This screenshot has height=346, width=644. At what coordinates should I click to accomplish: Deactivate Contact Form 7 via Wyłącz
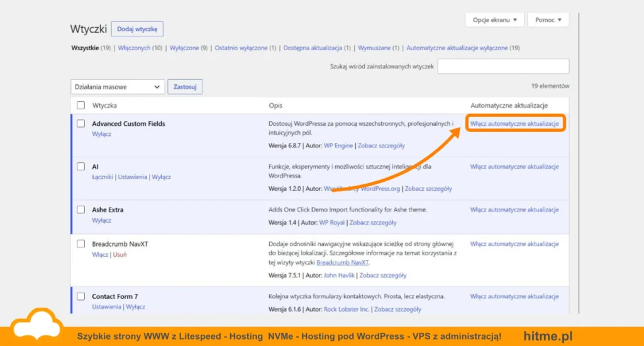[136, 307]
